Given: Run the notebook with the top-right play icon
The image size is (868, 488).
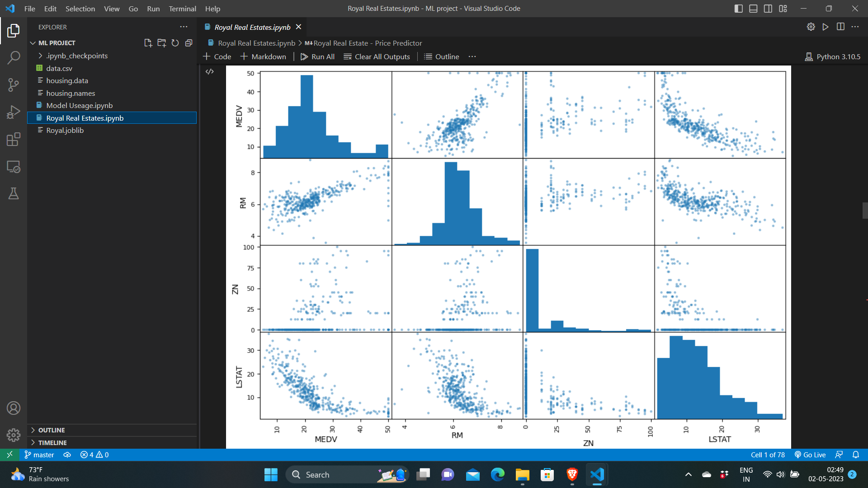Looking at the screenshot, I should [826, 27].
